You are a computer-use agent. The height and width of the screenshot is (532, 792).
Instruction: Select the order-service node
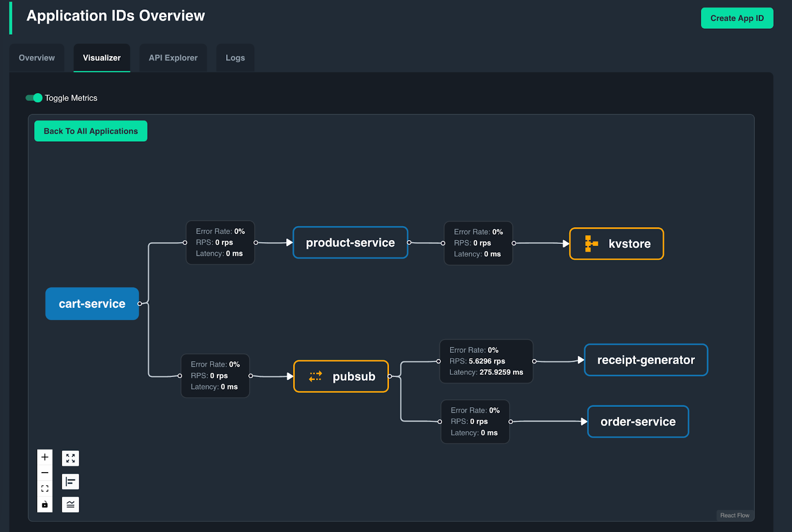coord(638,422)
